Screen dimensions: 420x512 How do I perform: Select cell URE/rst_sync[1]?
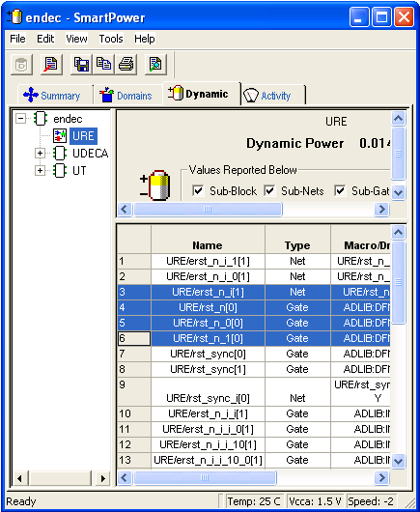click(x=208, y=370)
